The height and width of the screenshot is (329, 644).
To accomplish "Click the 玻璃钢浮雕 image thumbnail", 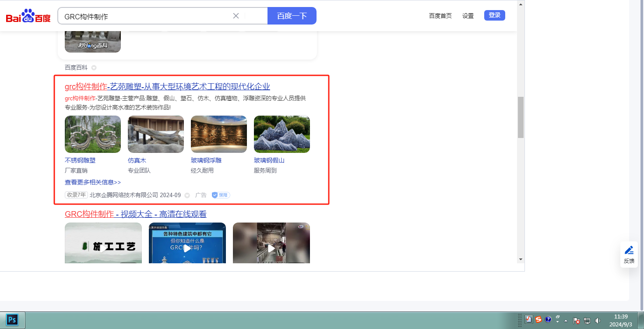I will tap(219, 134).
